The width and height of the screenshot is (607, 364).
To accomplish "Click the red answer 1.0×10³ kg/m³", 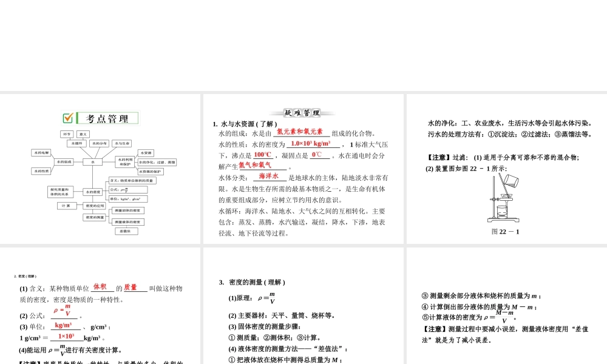I will pyautogui.click(x=311, y=144).
